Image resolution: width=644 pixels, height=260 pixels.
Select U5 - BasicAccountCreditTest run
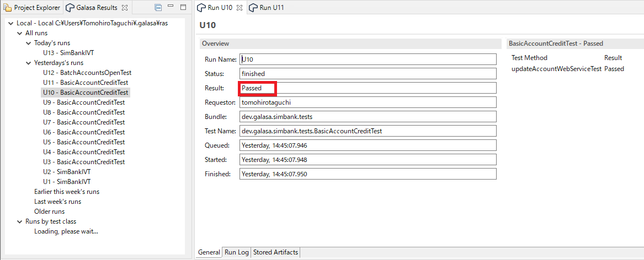coord(84,142)
